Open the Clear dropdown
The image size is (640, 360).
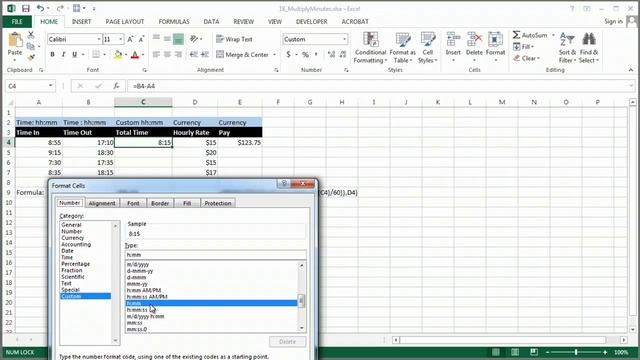(527, 58)
